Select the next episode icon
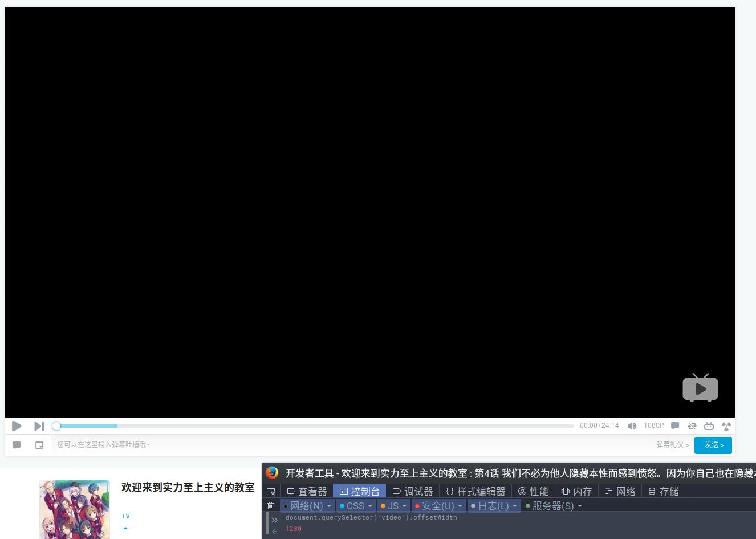The image size is (756, 539). (39, 425)
